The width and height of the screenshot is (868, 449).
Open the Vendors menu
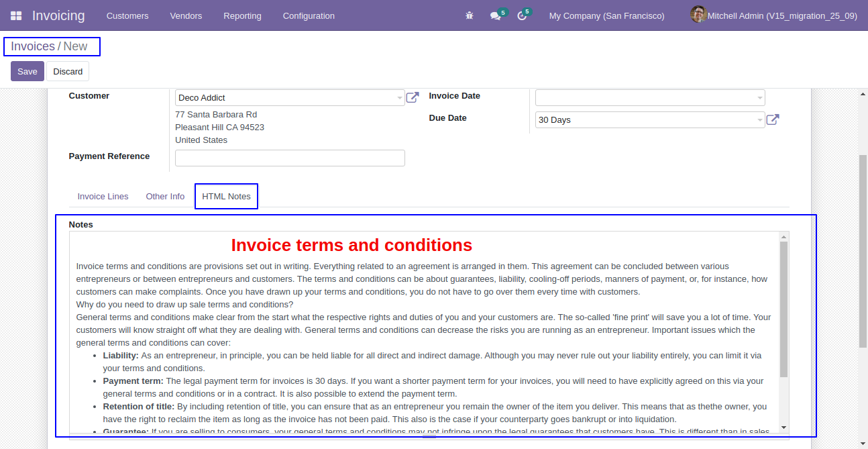pos(186,15)
